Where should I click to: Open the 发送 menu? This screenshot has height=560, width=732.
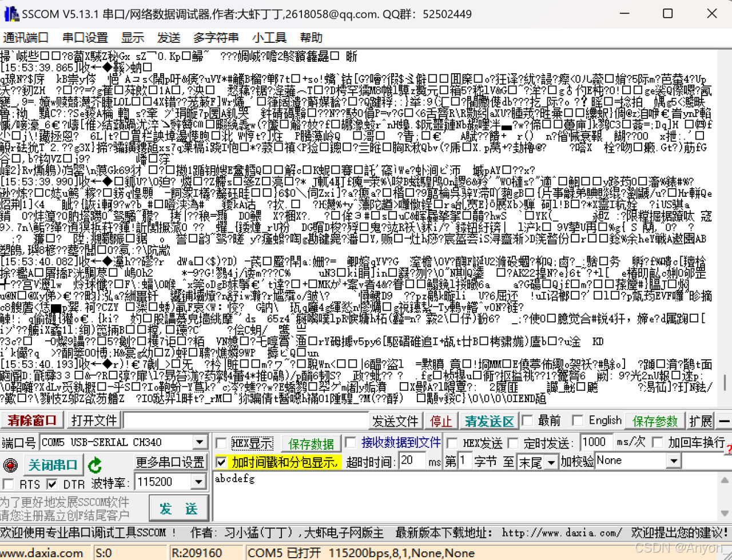[x=169, y=38]
